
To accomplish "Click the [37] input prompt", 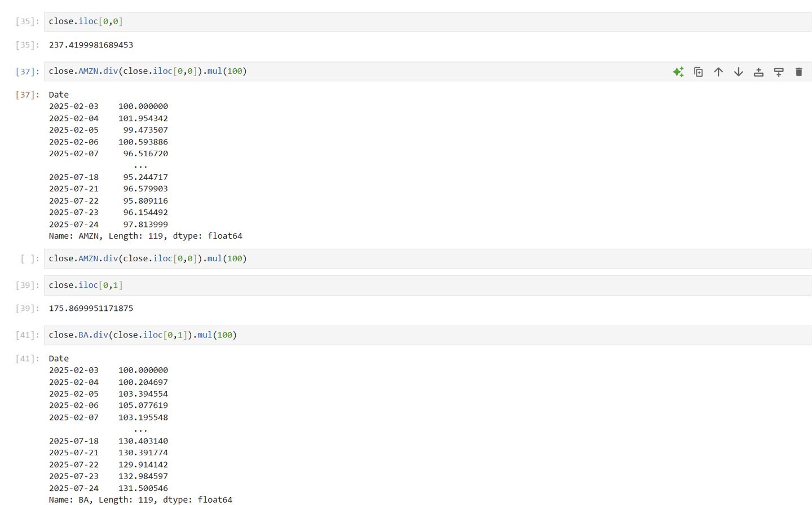I will (x=28, y=72).
